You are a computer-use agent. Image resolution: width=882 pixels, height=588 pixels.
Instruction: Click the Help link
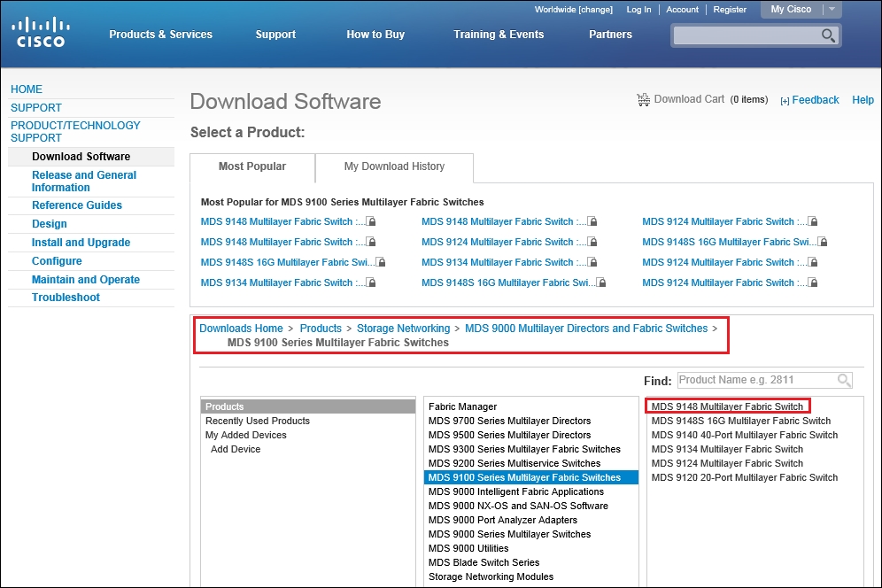click(x=863, y=100)
